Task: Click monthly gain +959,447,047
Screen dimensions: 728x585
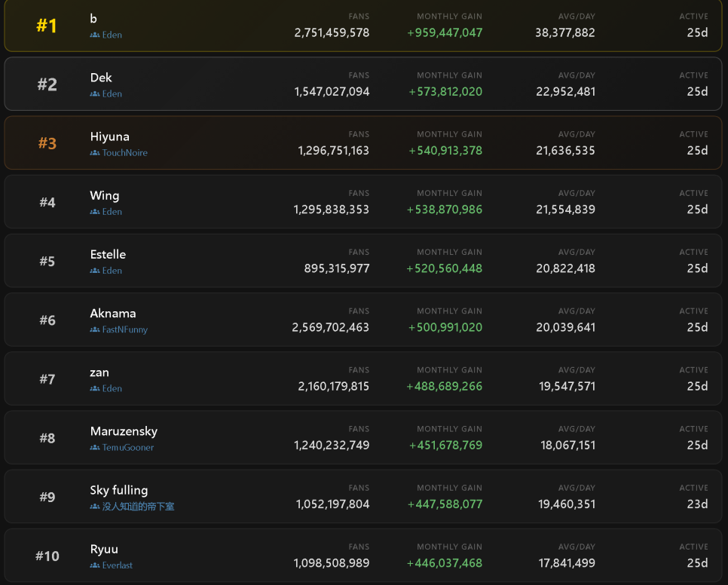Action: click(x=445, y=33)
